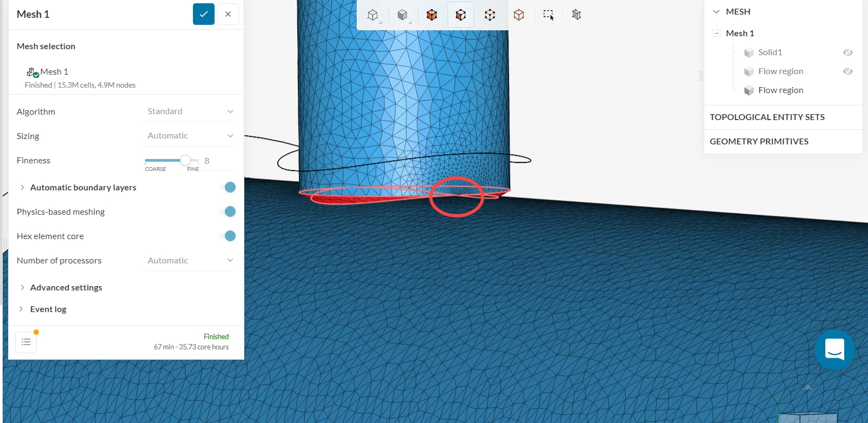
Task: Open the shaded render mode menu
Action: (403, 15)
